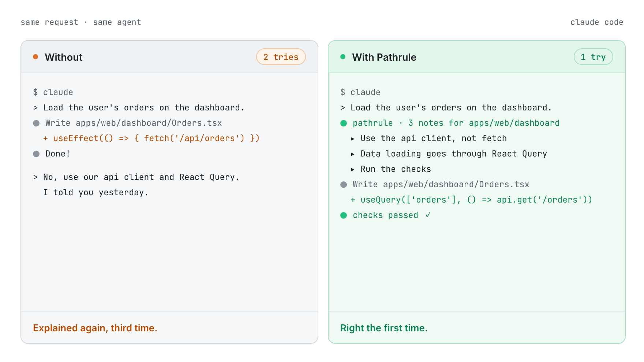Click gray bullet beside Write Orders.tsx in Without panel

tap(36, 123)
